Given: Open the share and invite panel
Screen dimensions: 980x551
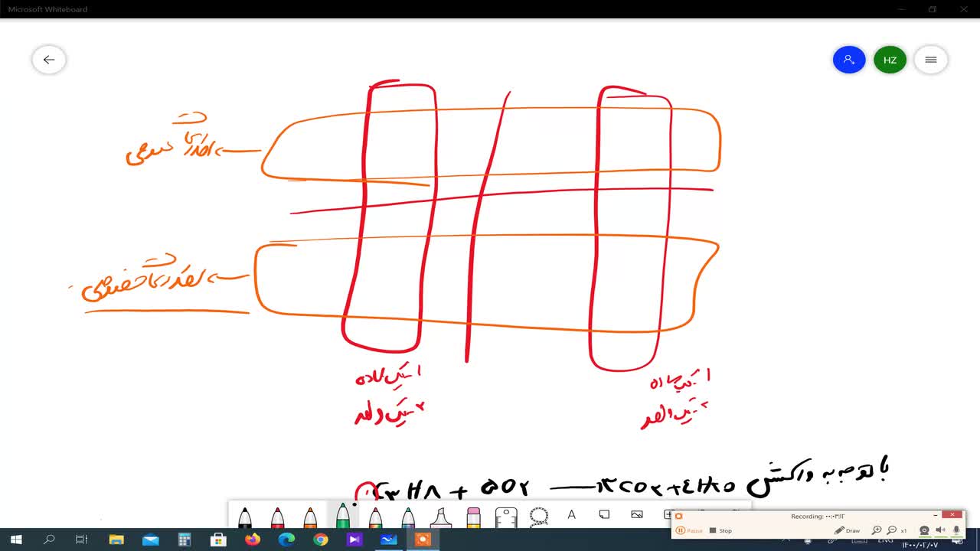Looking at the screenshot, I should (x=849, y=60).
